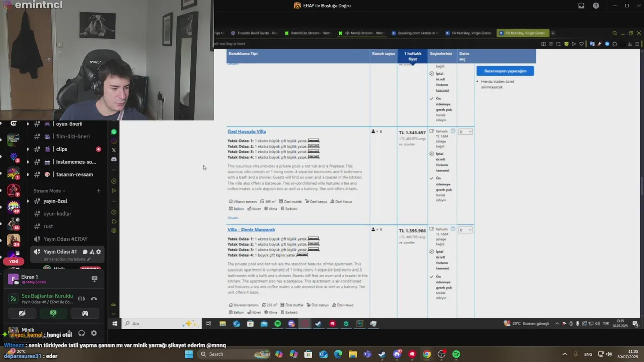This screenshot has height=362, width=644.
Task: Click the inner Ara search box
Action: click(161, 323)
